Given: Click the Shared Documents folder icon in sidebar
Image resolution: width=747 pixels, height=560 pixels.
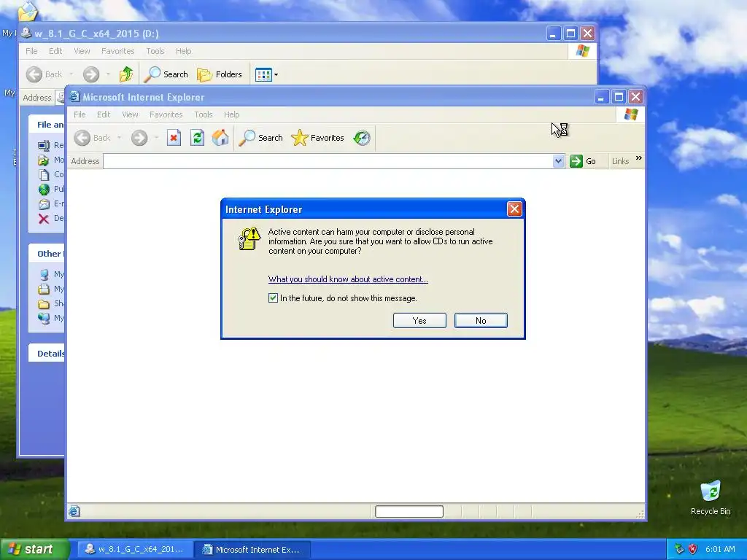Looking at the screenshot, I should (x=44, y=304).
